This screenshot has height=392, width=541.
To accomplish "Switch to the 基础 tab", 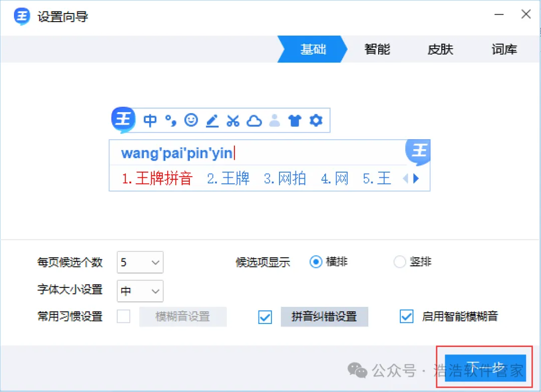I will (313, 49).
